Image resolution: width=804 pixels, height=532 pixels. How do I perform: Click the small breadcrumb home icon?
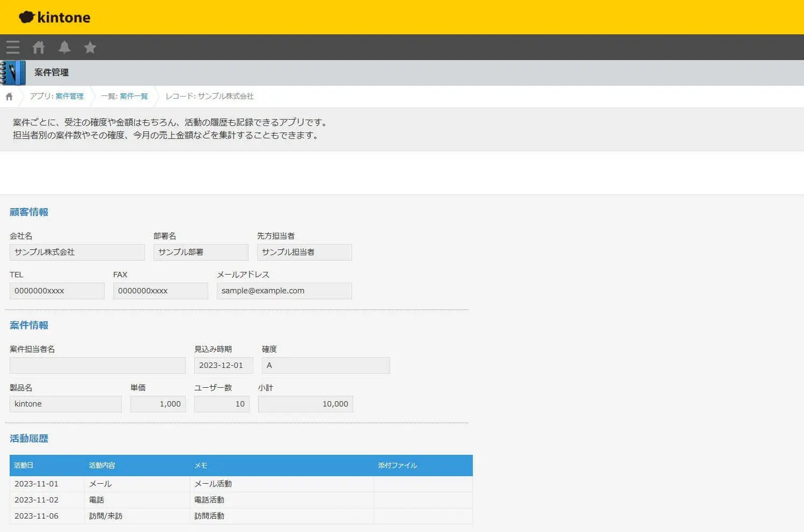(9, 97)
